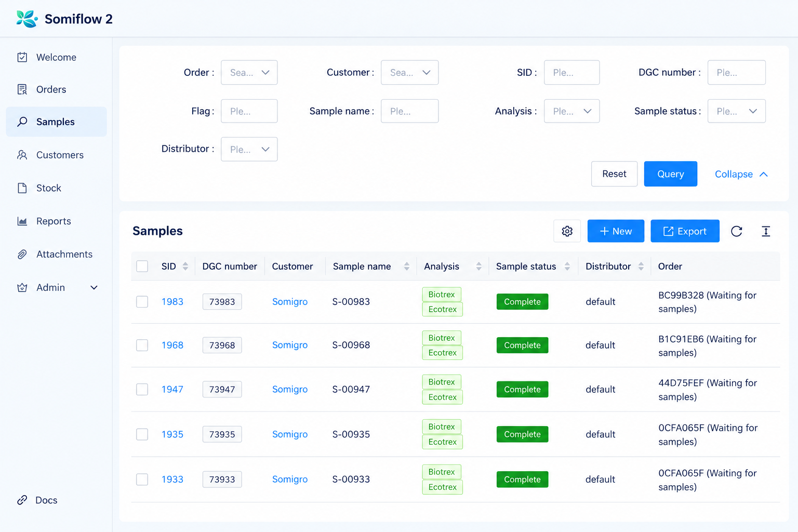Go to Welcome in the sidebar

click(x=56, y=57)
